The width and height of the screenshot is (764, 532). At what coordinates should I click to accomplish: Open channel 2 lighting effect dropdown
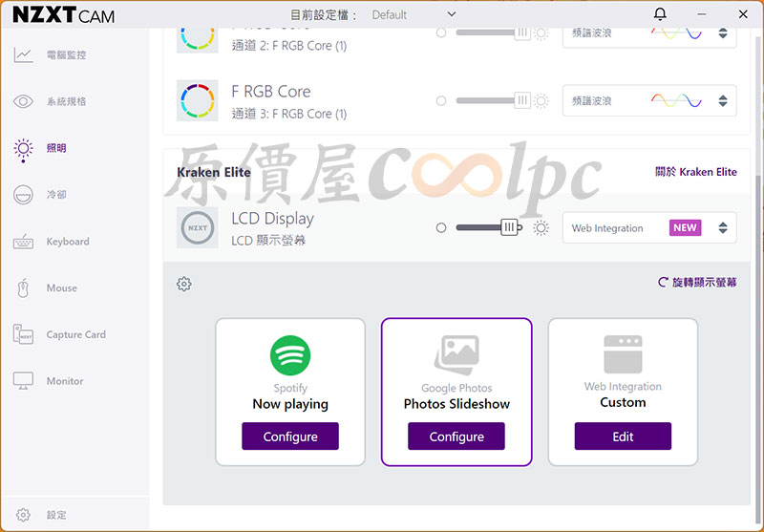649,37
